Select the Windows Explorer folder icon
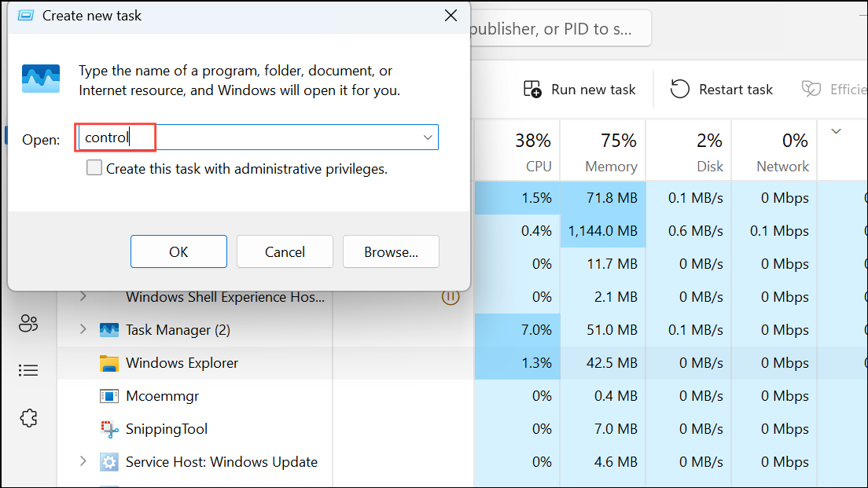This screenshot has height=488, width=868. point(109,363)
